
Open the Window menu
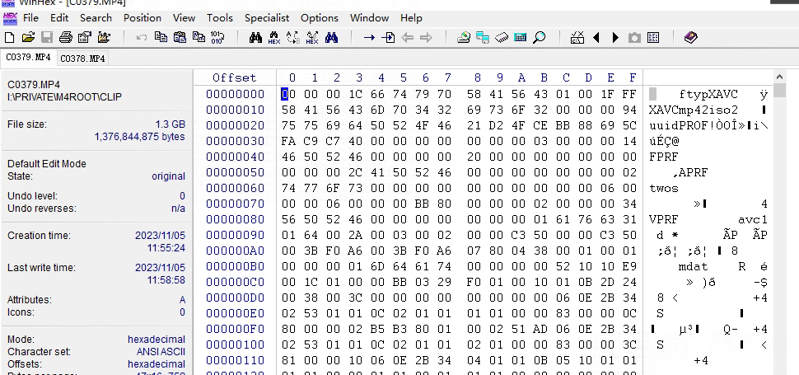369,18
